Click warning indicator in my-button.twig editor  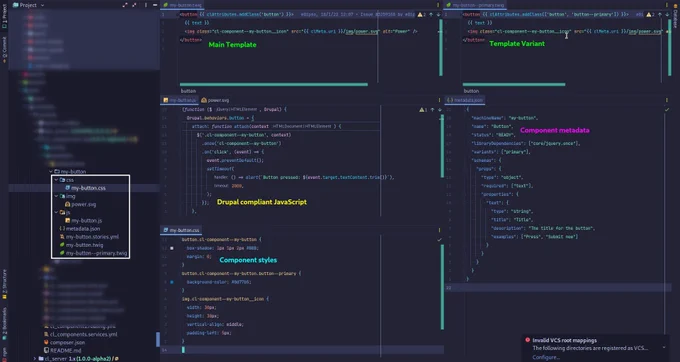click(422, 15)
